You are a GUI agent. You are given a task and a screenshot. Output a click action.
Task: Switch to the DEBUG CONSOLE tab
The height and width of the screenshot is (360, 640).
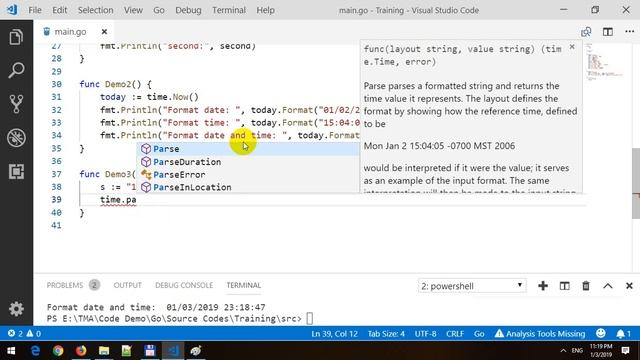pyautogui.click(x=184, y=285)
